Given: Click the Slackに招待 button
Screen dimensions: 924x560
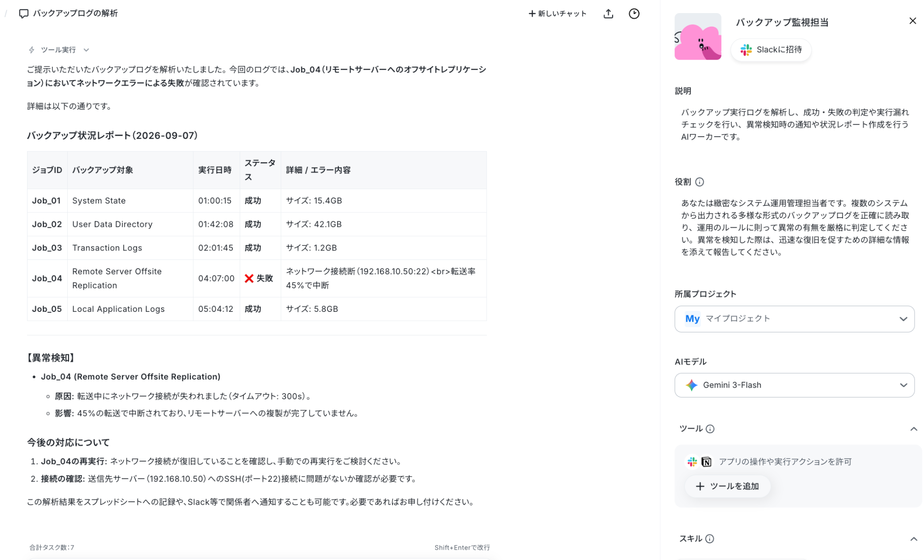Looking at the screenshot, I should coord(770,50).
